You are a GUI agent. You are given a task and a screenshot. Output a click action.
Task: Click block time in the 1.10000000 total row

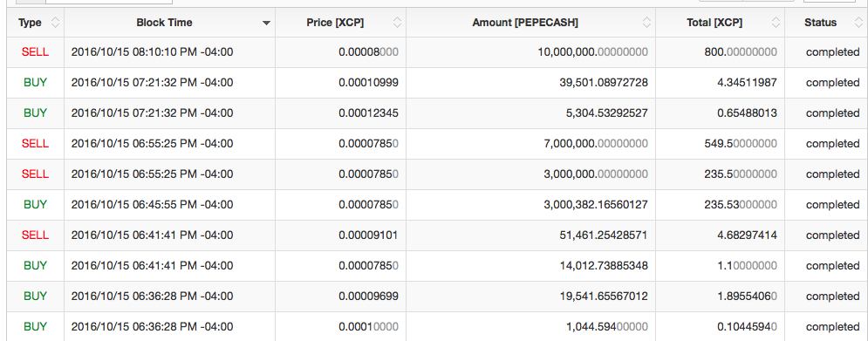pos(153,265)
